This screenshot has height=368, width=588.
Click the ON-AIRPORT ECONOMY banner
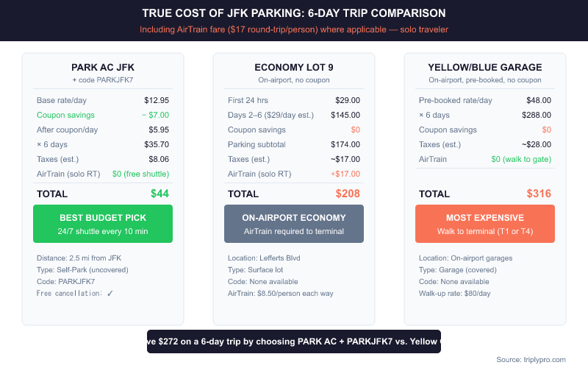[x=294, y=224]
